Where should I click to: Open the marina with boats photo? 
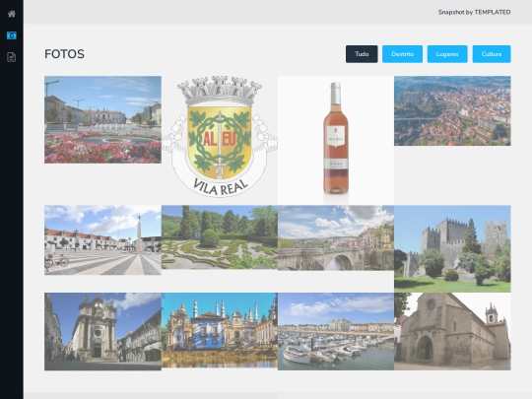click(336, 331)
